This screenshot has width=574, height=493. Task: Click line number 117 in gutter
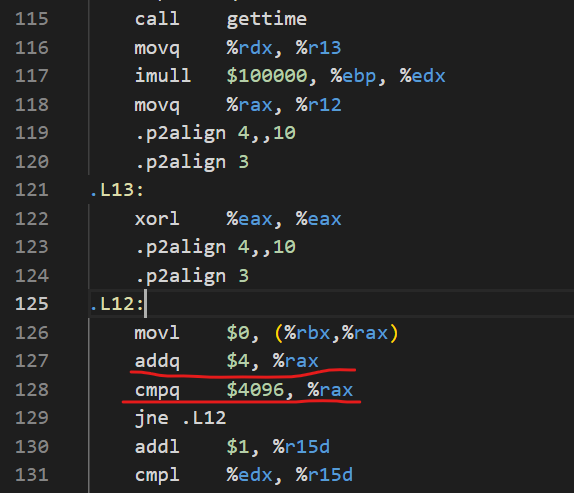click(32, 76)
